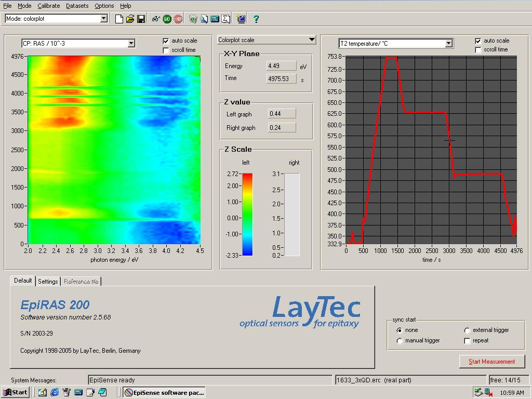Screen dimensions: 532x399
Task: Switch to the Default tab
Action: 23,281
